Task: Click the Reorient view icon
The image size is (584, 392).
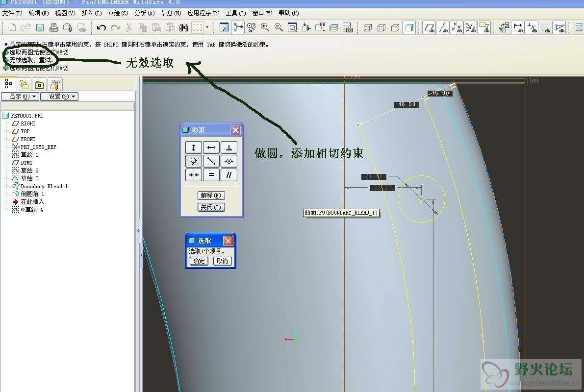Action: click(x=306, y=27)
